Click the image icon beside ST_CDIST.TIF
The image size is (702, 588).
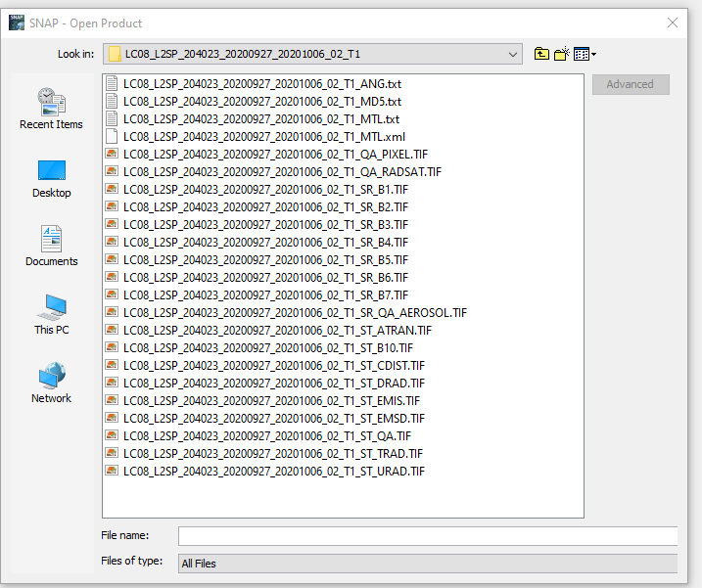112,365
